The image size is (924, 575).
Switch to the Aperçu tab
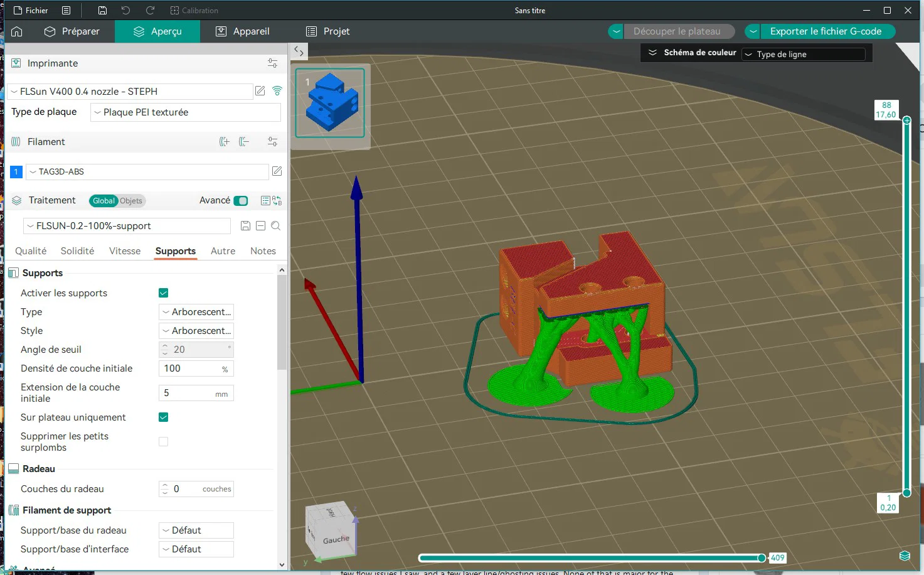pos(157,31)
